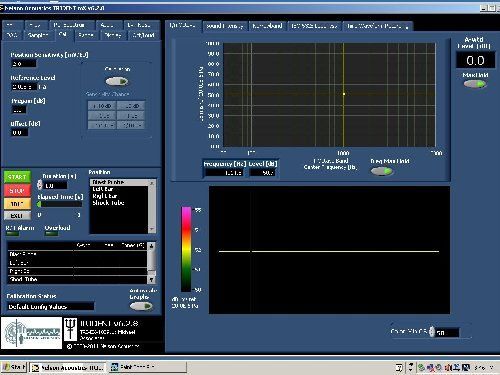Click the +10 dB sensitivity change button
This screenshot has width=500, height=375.
tap(102, 106)
